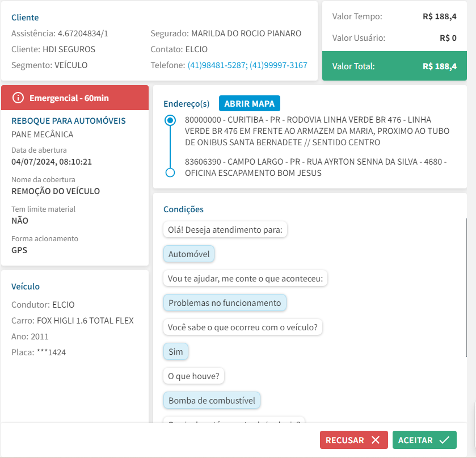
Task: Click the GPS forma acionamento value
Action: click(19, 250)
